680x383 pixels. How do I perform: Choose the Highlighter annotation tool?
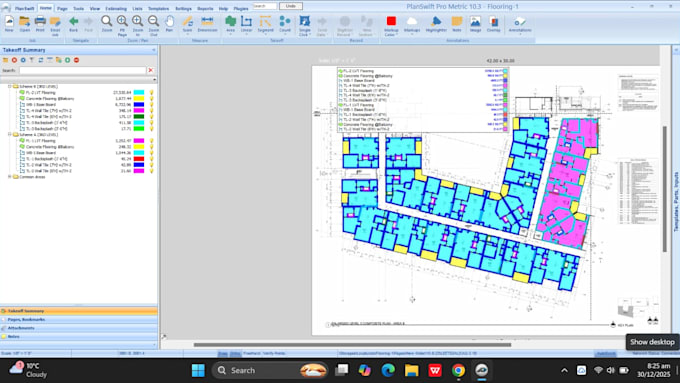click(436, 24)
